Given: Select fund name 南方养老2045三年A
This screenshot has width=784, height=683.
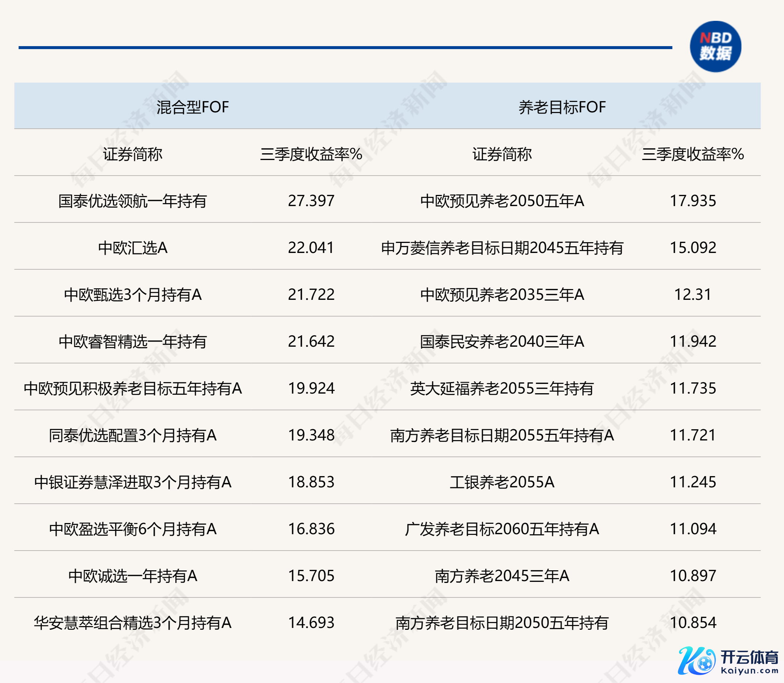Looking at the screenshot, I should click(502, 576).
